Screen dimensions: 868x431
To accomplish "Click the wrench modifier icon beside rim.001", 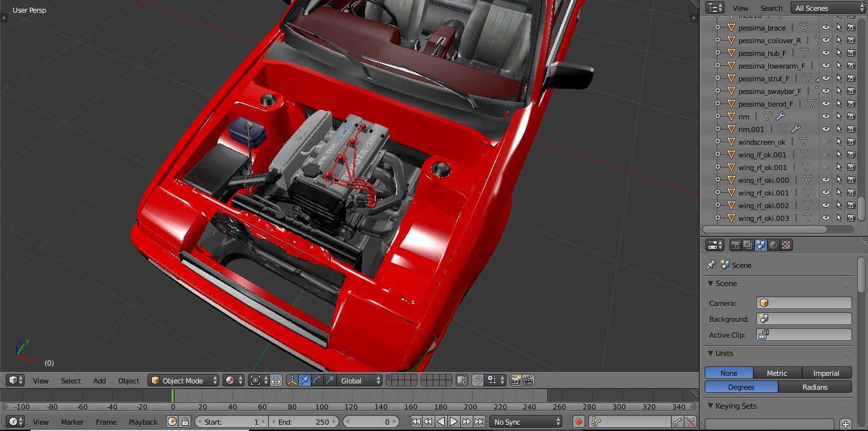I will point(795,129).
